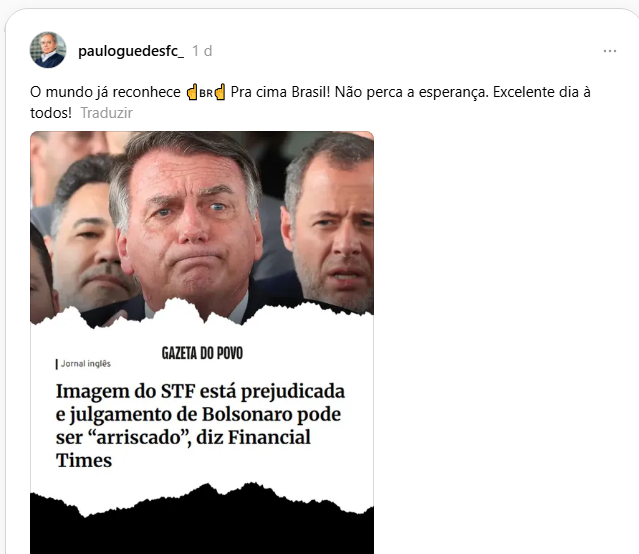Click the bearded man on the photo's right side
Viewport: 639px width, 554px height.
coord(328,224)
